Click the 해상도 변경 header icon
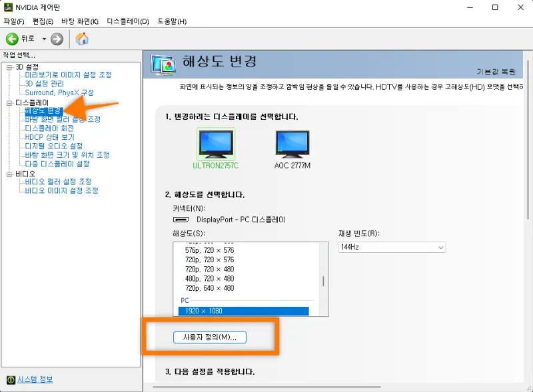This screenshot has height=392, width=533. point(163,65)
